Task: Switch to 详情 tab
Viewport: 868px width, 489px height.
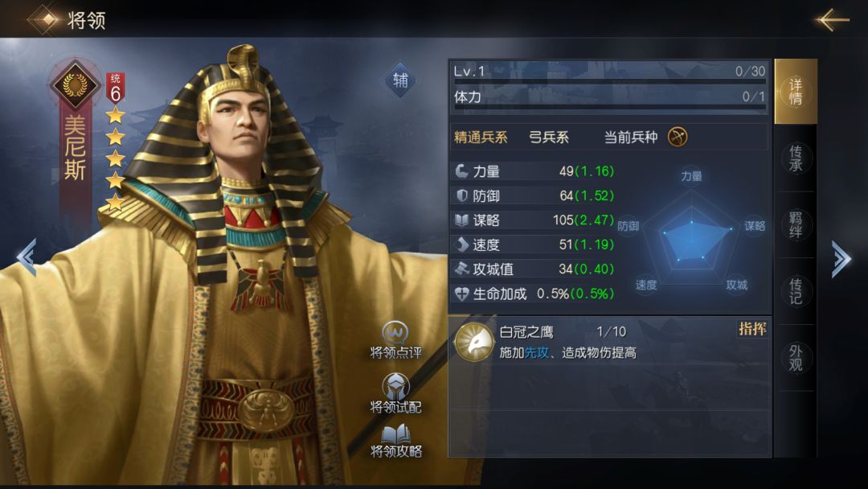Action: click(x=796, y=92)
